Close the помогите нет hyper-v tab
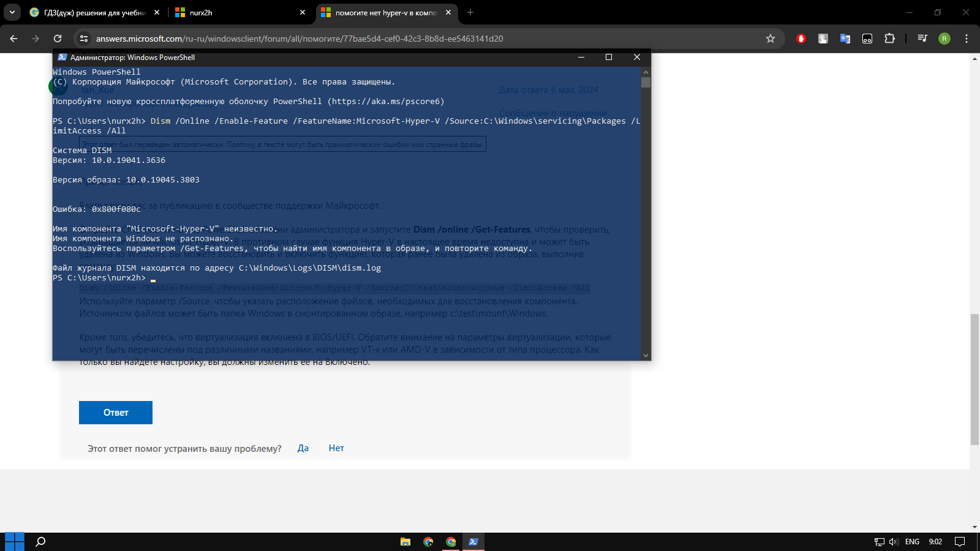 [448, 12]
